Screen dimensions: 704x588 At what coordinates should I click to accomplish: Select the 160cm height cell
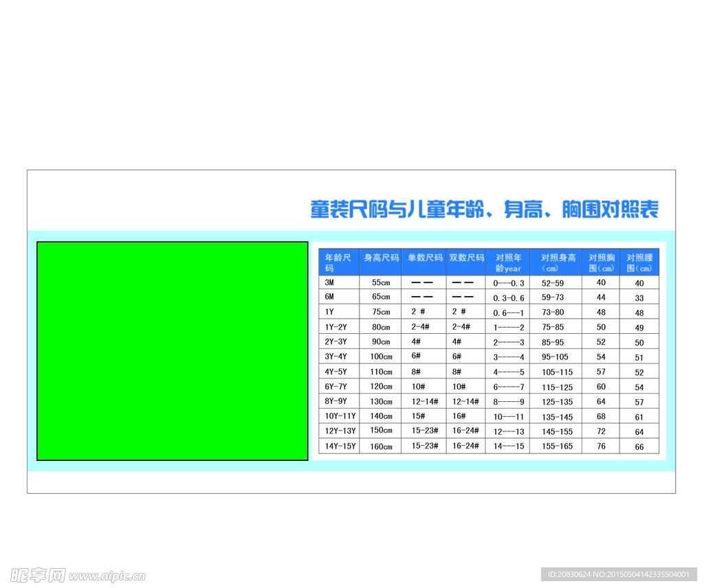coord(381,446)
